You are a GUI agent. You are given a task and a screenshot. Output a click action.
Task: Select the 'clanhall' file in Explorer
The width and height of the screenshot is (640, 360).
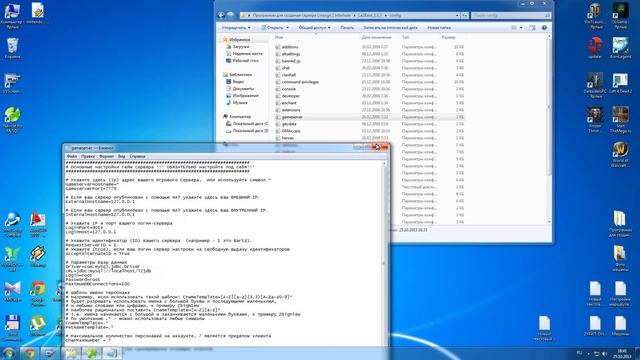(x=289, y=75)
